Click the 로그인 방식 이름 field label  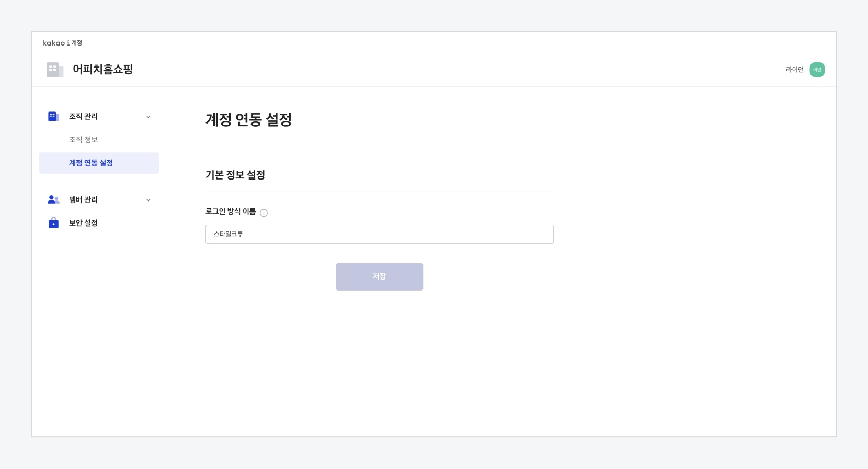(x=231, y=211)
